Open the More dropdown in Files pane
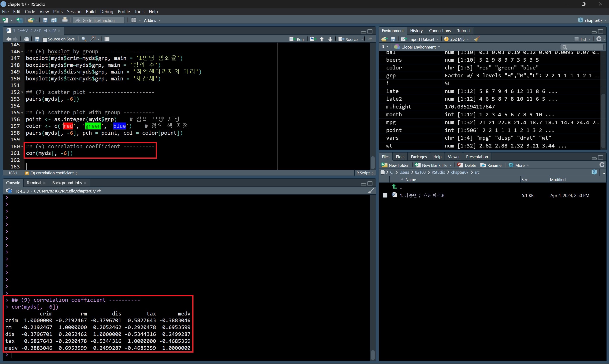Viewport: 609px width, 364px height. 520,165
